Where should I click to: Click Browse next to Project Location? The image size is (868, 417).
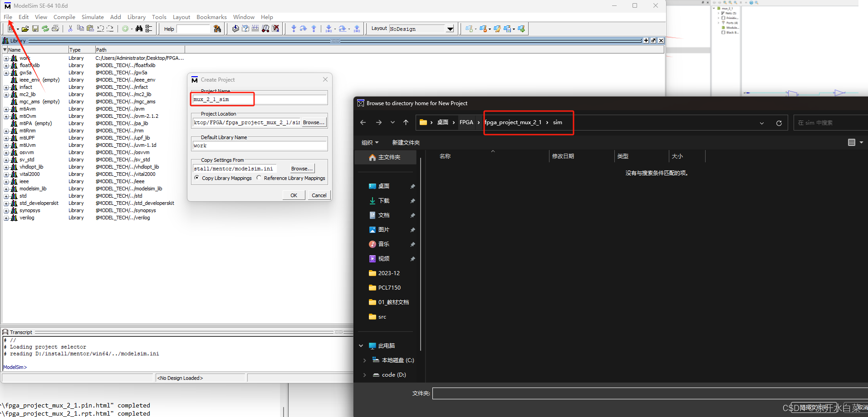click(x=314, y=122)
